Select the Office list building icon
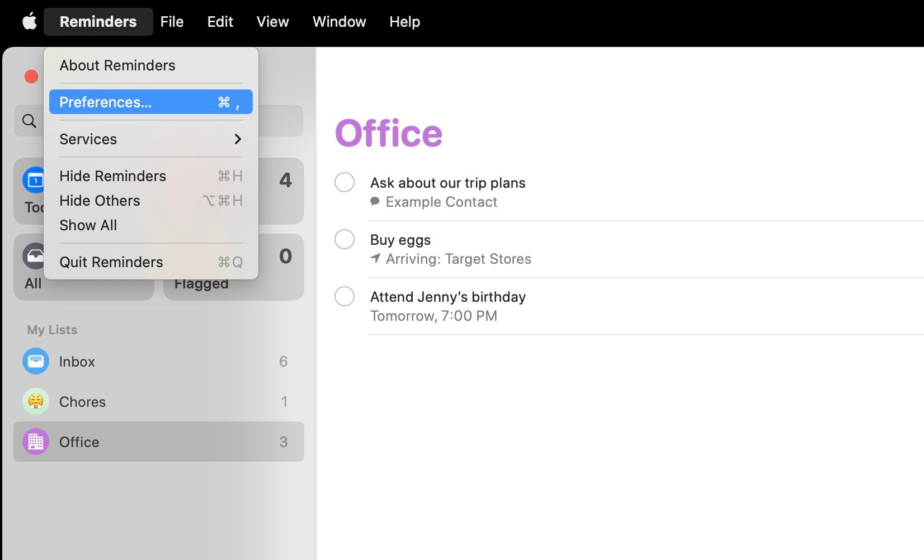The height and width of the screenshot is (560, 924). pyautogui.click(x=35, y=442)
